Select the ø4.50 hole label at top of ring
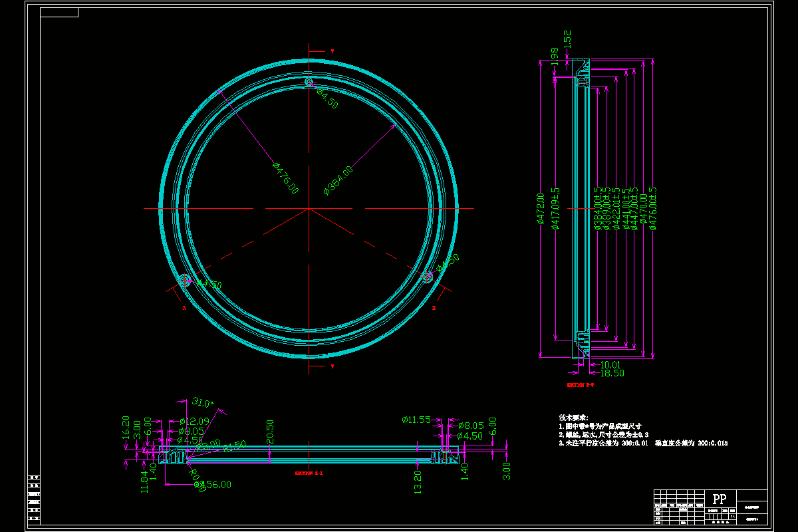The image size is (798, 532). tap(327, 98)
